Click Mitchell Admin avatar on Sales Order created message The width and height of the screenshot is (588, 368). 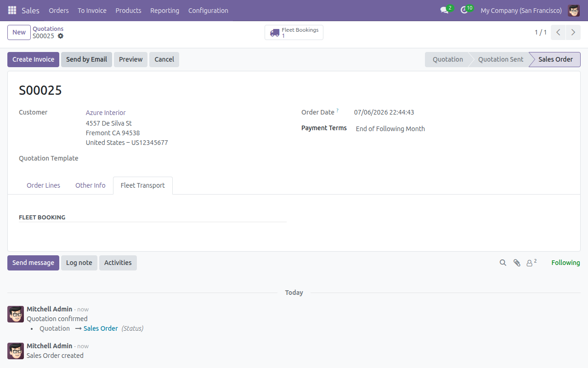point(16,351)
